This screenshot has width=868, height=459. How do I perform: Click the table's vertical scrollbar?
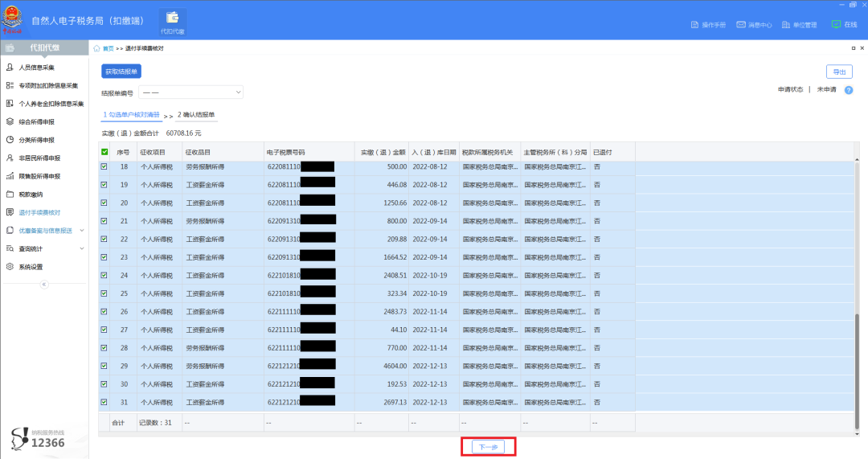[x=856, y=362]
